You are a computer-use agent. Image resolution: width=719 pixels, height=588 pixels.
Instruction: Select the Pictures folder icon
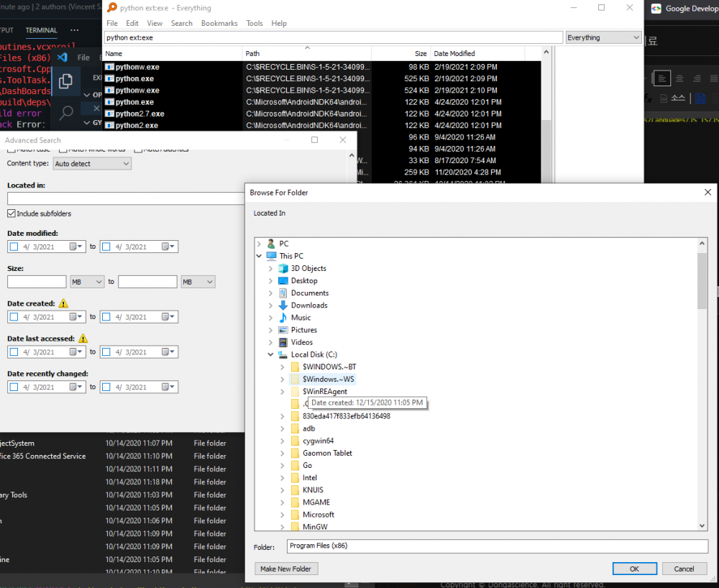click(x=283, y=330)
